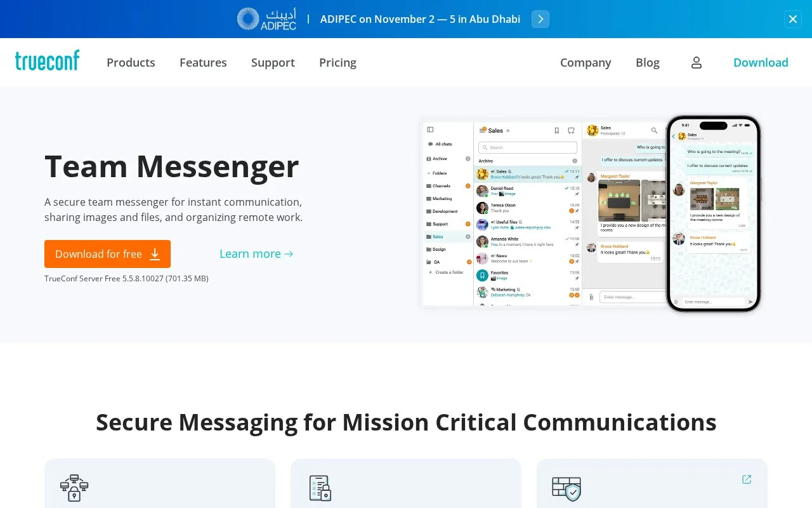This screenshot has height=508, width=812.
Task: Click the phone mockup image
Action: coord(714,214)
